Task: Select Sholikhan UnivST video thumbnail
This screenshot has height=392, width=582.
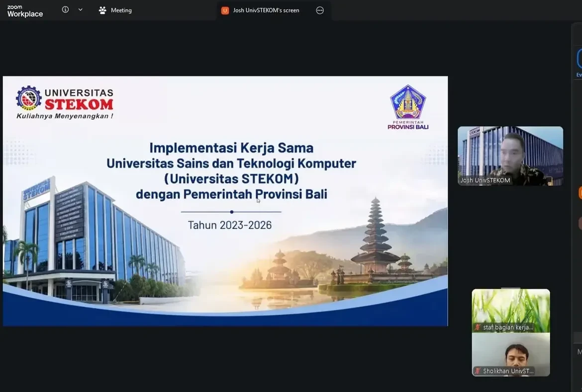Action: click(511, 355)
